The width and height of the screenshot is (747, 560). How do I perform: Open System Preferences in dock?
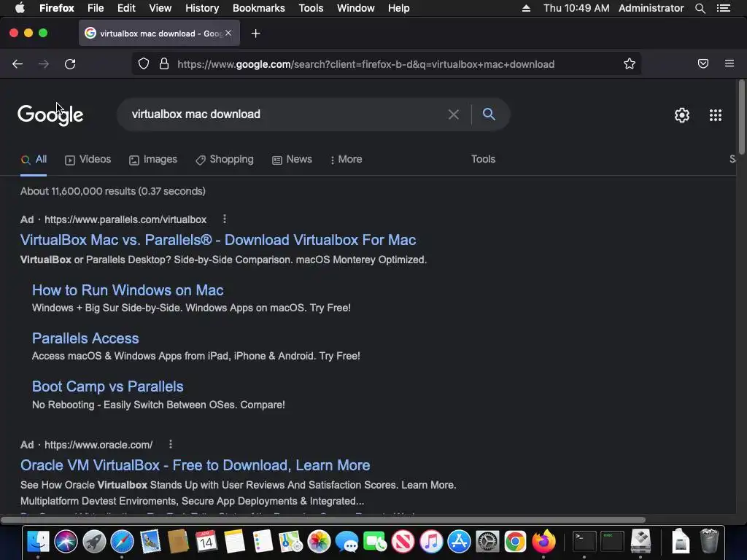click(x=487, y=542)
